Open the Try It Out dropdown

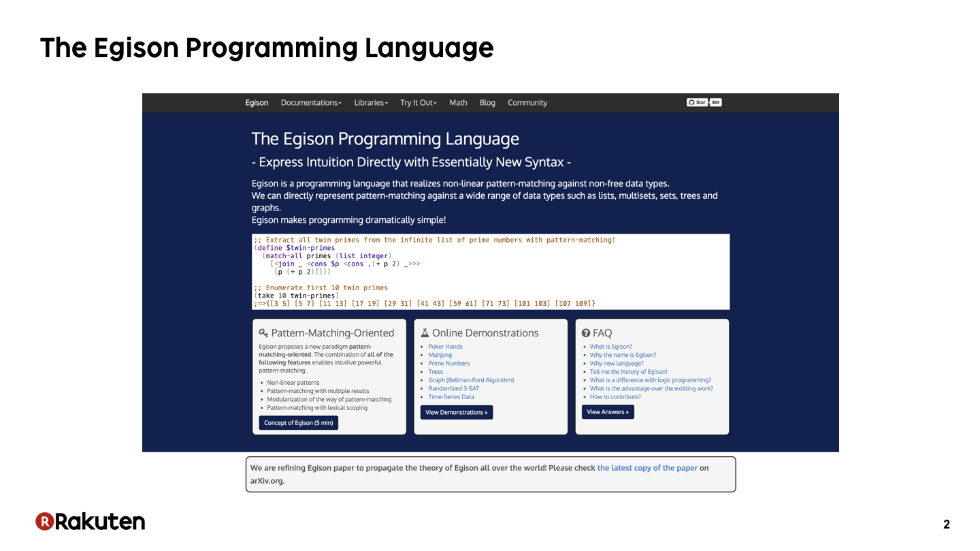coord(419,103)
